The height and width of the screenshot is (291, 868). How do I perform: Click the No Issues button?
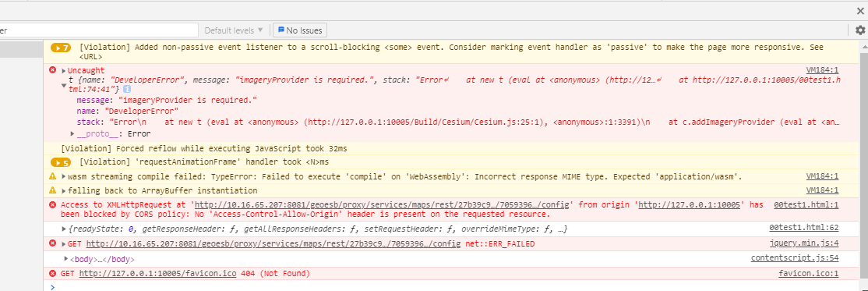point(299,30)
